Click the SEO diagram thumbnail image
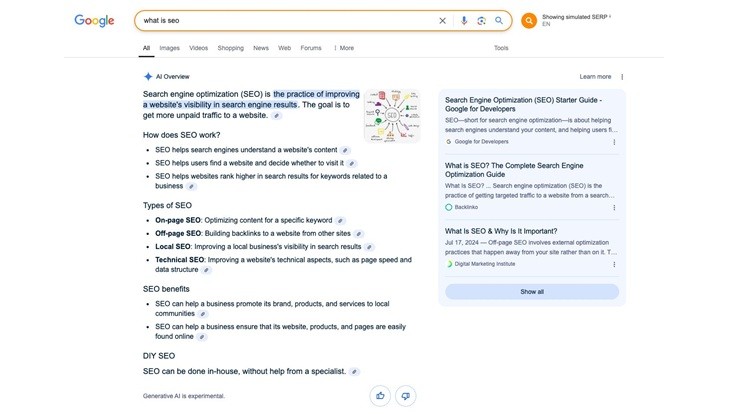Image resolution: width=744 pixels, height=414 pixels. [392, 114]
